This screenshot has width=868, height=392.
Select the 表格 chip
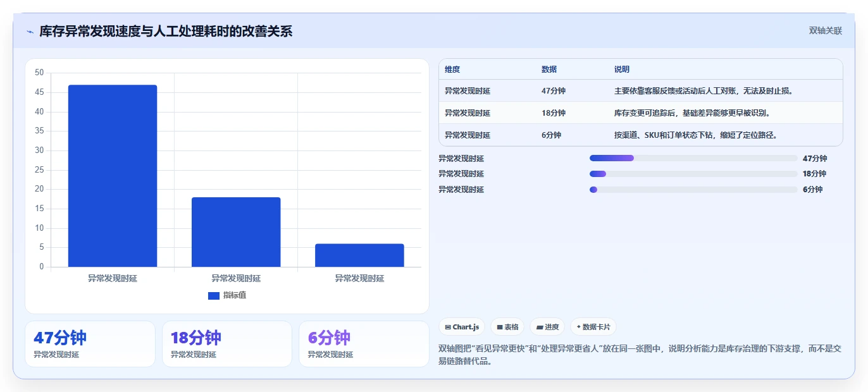coord(507,327)
